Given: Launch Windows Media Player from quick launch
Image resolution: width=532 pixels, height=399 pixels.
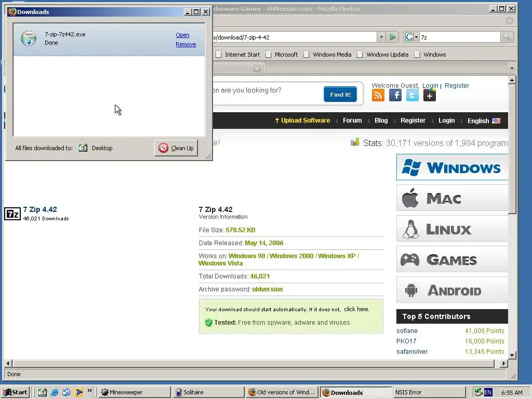Looking at the screenshot, I should pos(78,392).
